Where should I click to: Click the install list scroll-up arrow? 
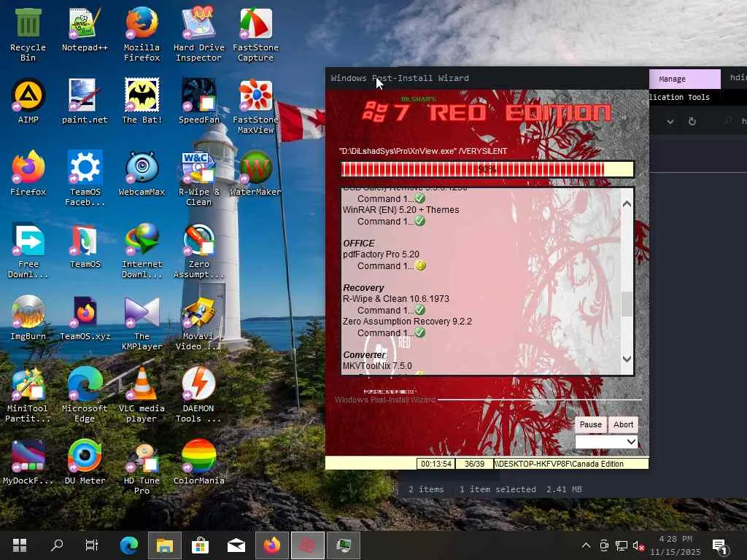click(x=627, y=204)
